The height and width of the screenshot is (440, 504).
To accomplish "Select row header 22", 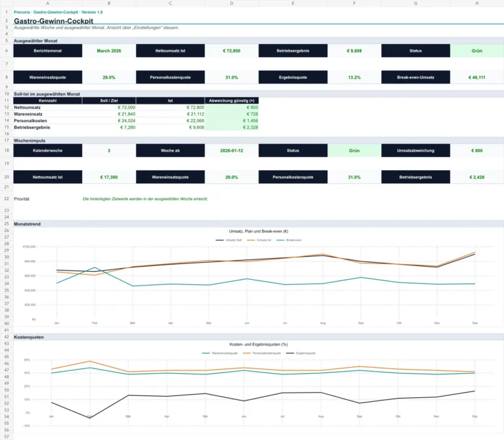I will click(7, 199).
